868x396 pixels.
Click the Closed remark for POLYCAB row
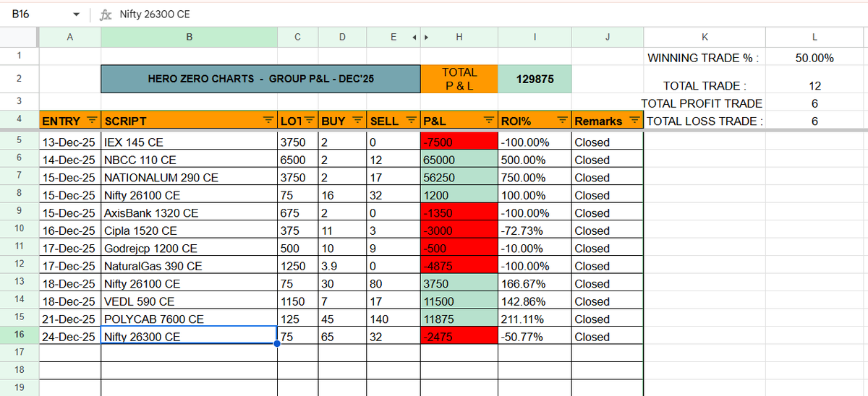607,319
